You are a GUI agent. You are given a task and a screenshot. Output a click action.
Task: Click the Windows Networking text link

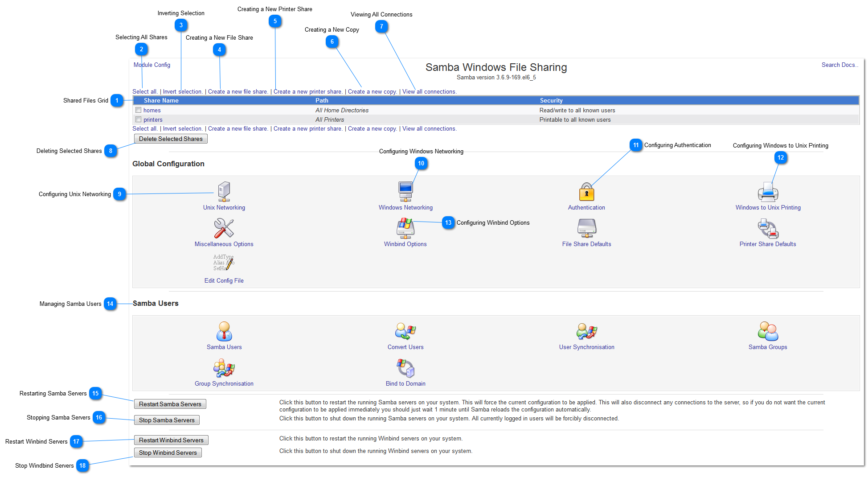pyautogui.click(x=405, y=208)
